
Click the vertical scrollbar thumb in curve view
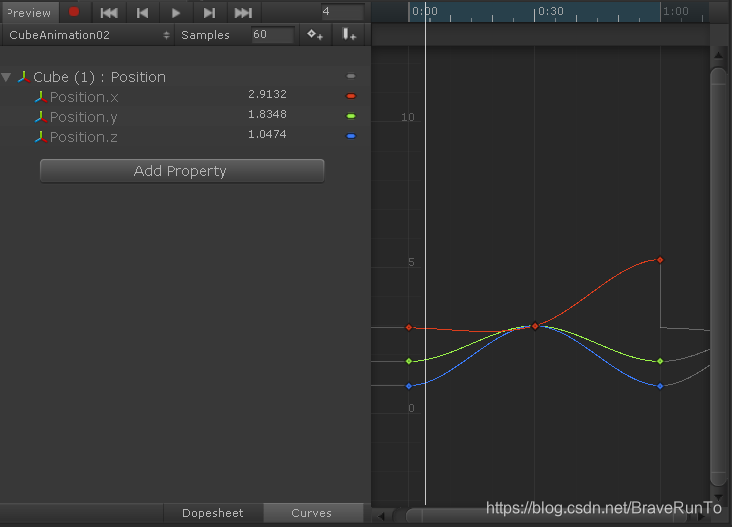718,278
